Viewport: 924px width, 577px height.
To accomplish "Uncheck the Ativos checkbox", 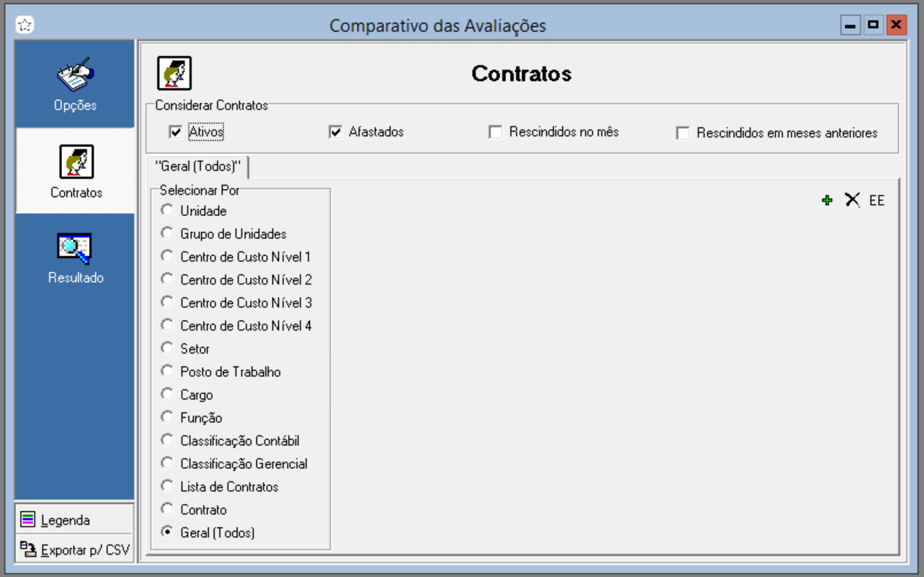I will [x=176, y=133].
